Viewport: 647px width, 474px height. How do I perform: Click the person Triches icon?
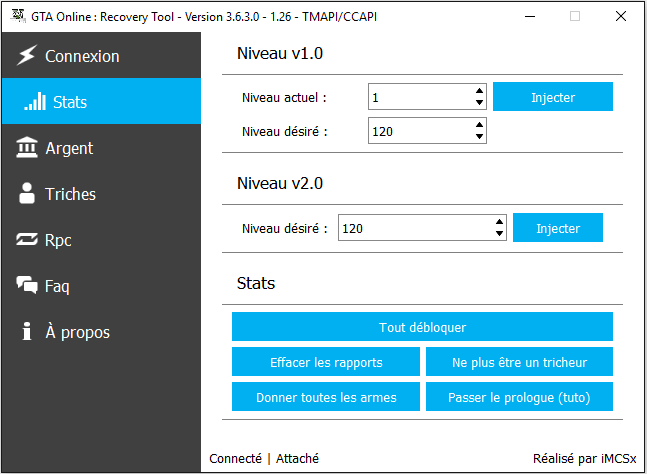point(27,193)
